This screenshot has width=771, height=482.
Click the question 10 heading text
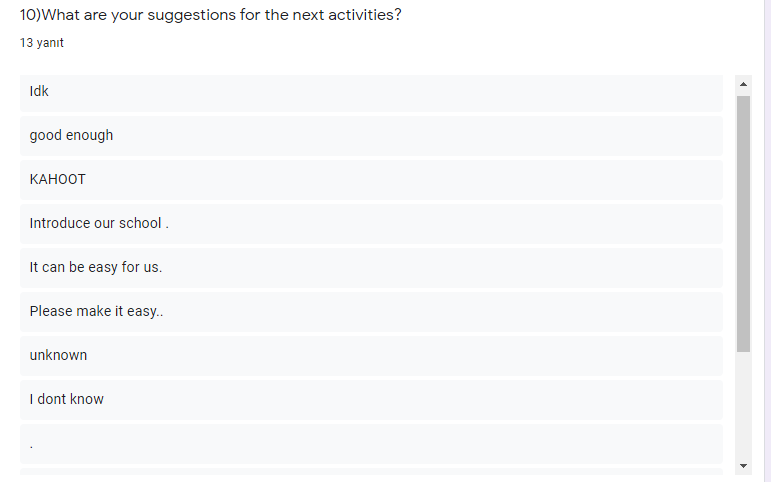click(x=210, y=16)
